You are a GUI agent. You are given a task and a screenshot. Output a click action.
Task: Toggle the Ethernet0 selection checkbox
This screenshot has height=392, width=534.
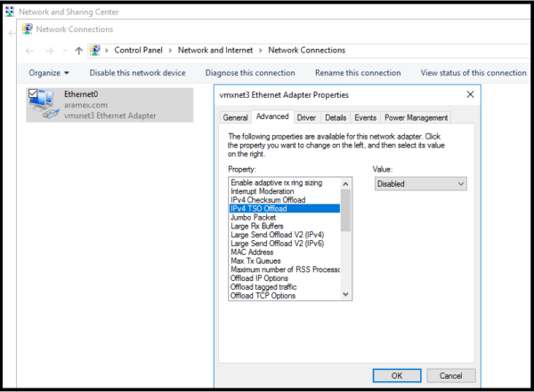click(x=33, y=92)
